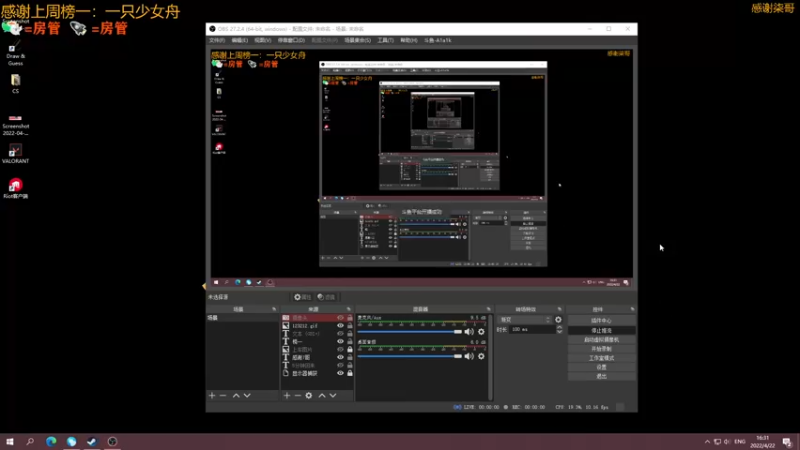
Task: Toggle lock on the 123212.gif source
Action: click(x=350, y=326)
